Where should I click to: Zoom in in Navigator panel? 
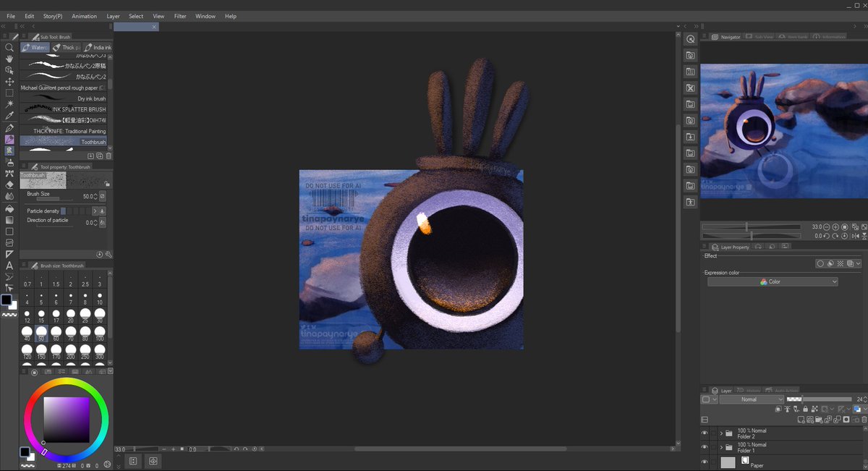tap(836, 227)
